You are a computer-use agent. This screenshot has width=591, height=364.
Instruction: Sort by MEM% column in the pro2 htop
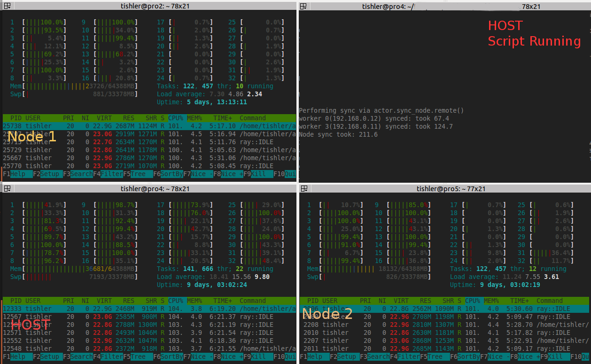(195, 118)
